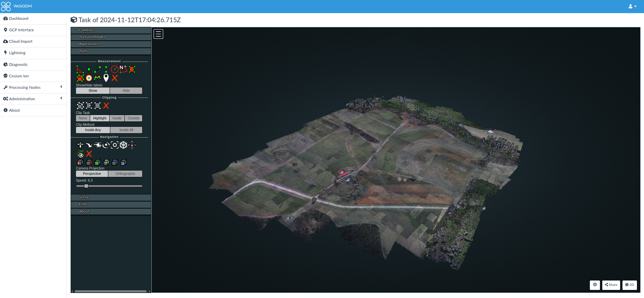Choose the height profile tool
The image size is (644, 298).
[98, 78]
